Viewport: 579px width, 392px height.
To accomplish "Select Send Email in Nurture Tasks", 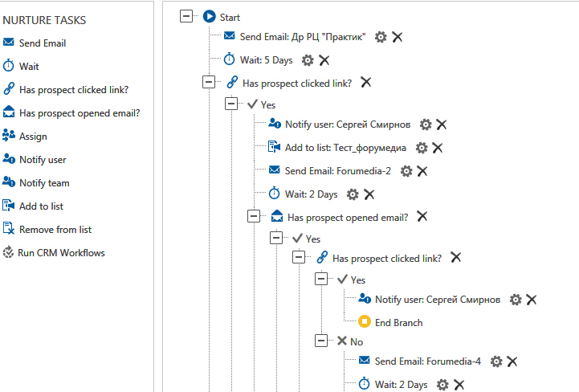I will (x=43, y=43).
